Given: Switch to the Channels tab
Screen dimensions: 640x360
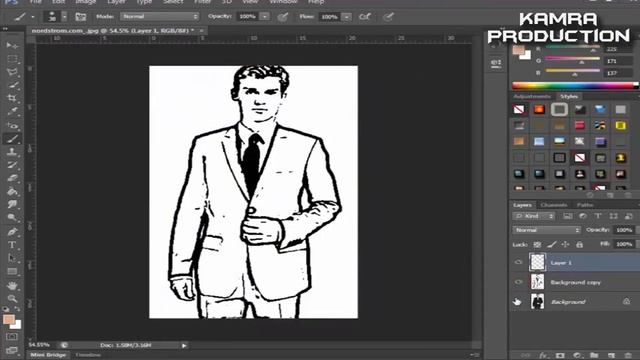Looking at the screenshot, I should coord(553,205).
